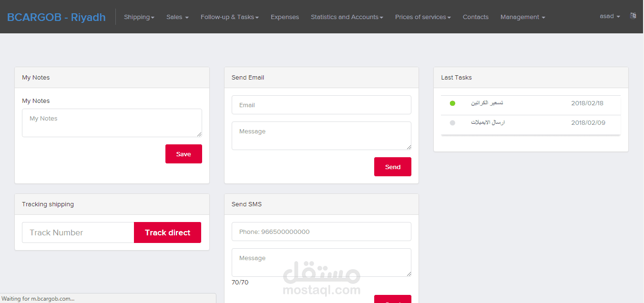This screenshot has width=644, height=303.
Task: Click the Email input field
Action: pos(321,105)
